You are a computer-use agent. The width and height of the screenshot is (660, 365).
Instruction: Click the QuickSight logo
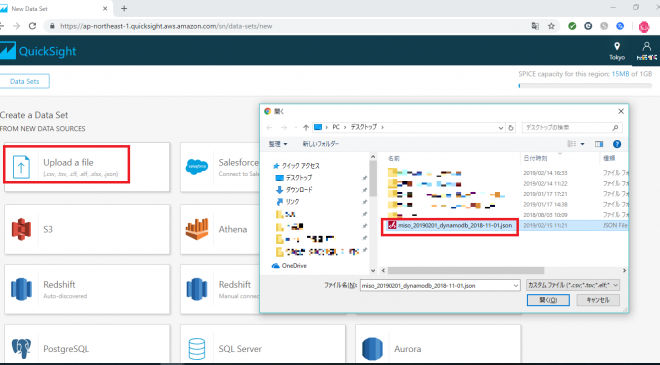[38, 51]
